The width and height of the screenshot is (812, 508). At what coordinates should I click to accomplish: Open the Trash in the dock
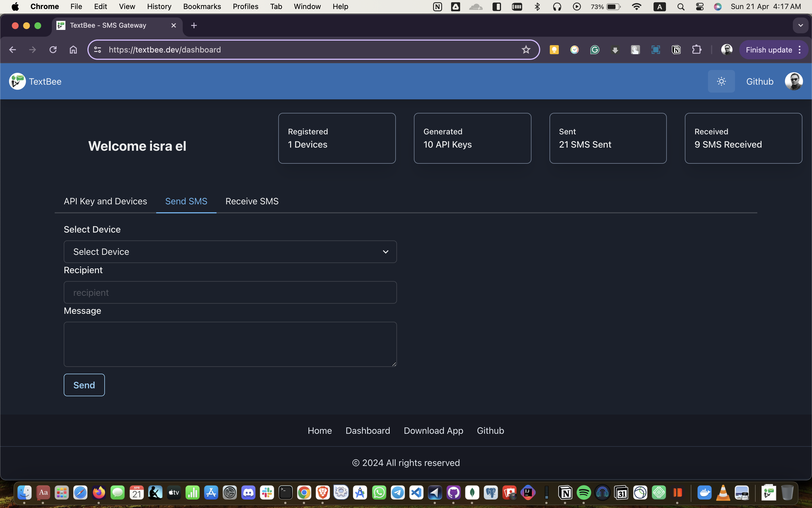point(787,493)
